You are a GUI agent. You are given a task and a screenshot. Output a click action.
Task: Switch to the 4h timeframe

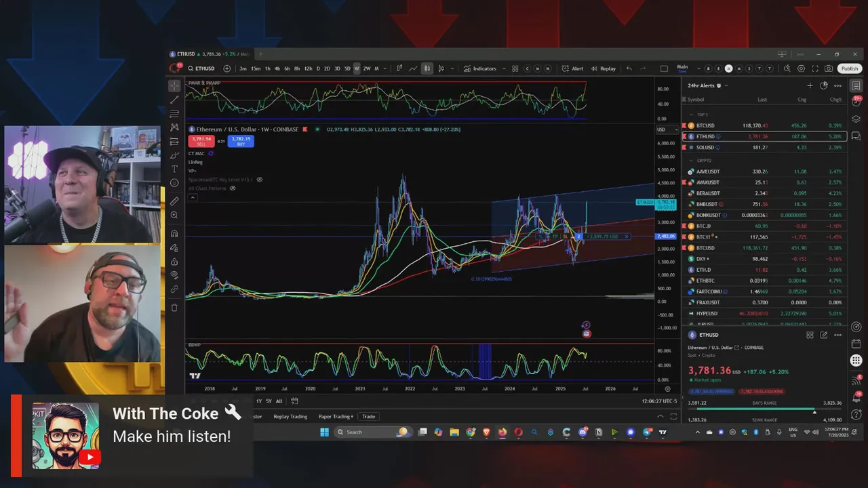point(277,68)
